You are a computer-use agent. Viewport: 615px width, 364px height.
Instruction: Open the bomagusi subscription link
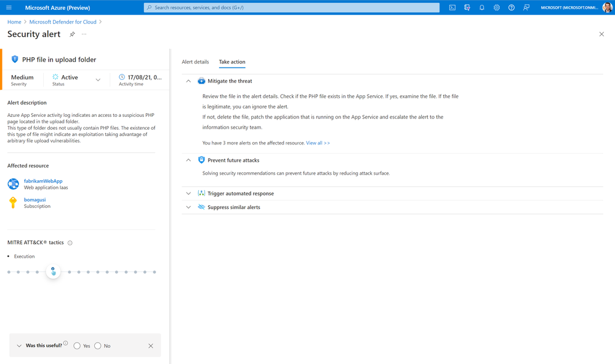pyautogui.click(x=35, y=200)
